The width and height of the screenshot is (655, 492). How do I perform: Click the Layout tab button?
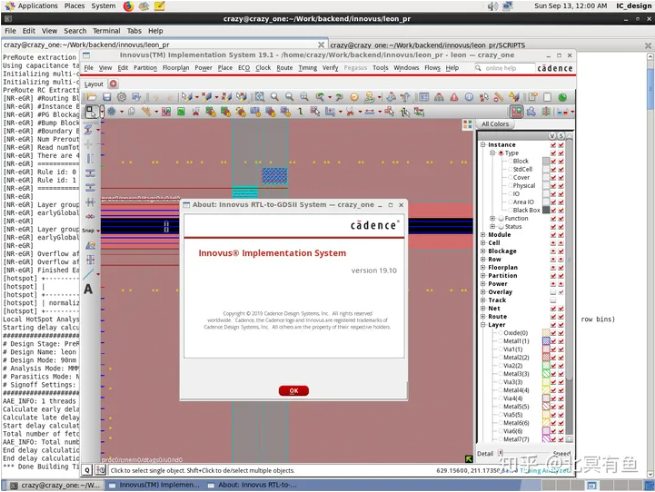[x=94, y=84]
